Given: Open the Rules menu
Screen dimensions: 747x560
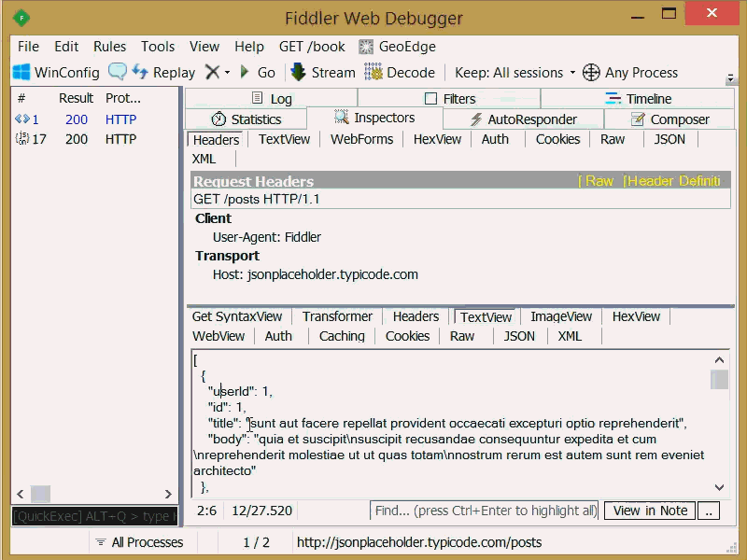Looking at the screenshot, I should (x=109, y=46).
